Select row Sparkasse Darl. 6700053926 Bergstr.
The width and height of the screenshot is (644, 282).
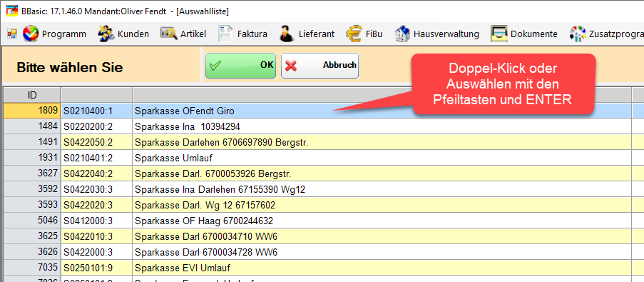(382, 173)
